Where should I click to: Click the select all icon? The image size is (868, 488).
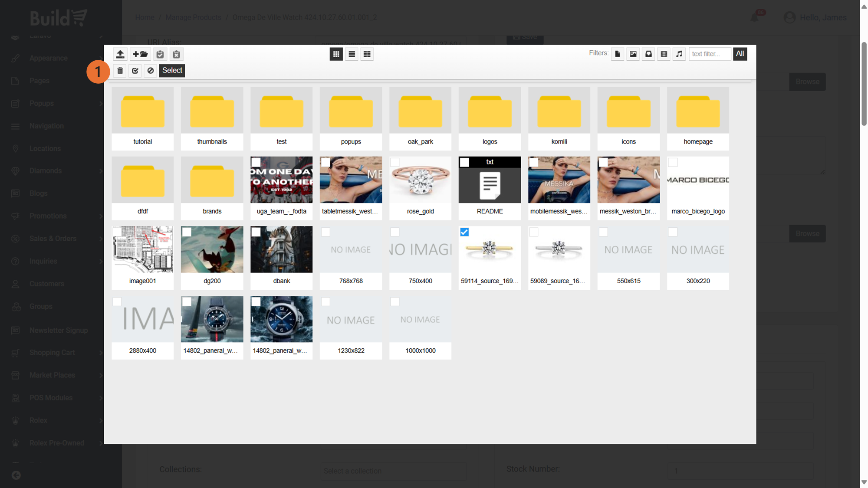tap(135, 71)
